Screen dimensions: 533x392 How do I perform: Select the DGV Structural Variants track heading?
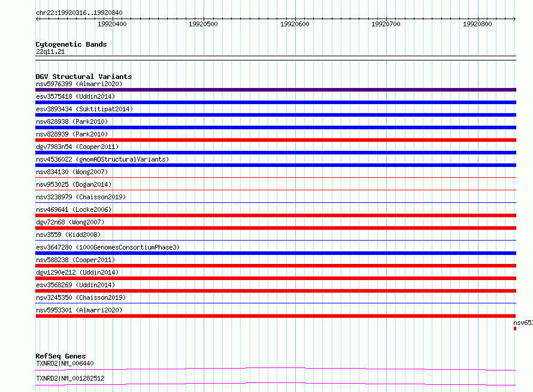(x=84, y=77)
